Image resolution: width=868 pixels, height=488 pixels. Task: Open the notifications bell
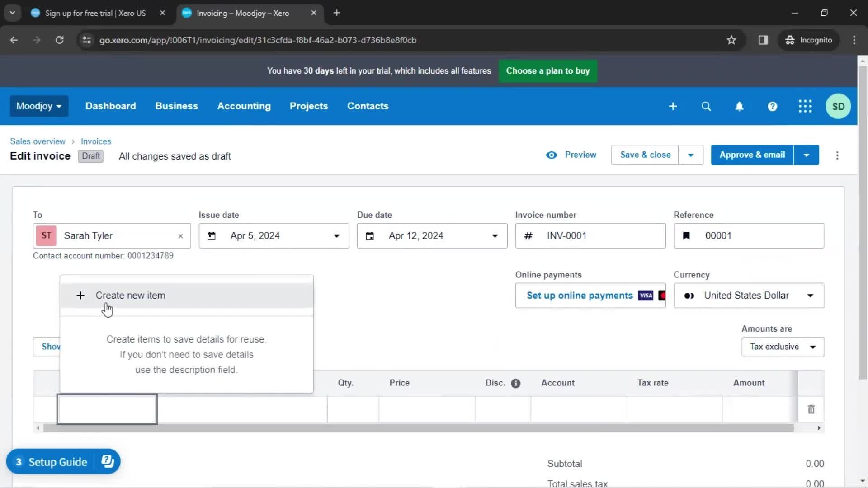(739, 106)
